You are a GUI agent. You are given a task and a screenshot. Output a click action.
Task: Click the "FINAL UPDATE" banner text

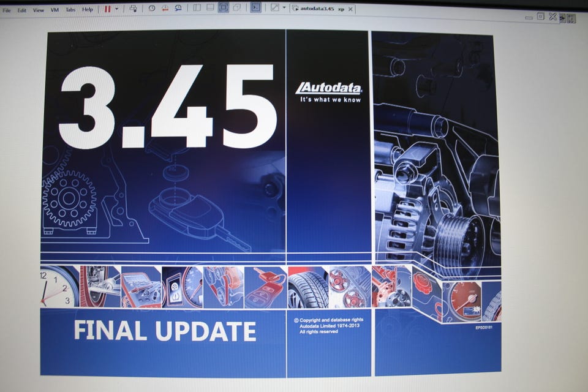[x=165, y=331]
